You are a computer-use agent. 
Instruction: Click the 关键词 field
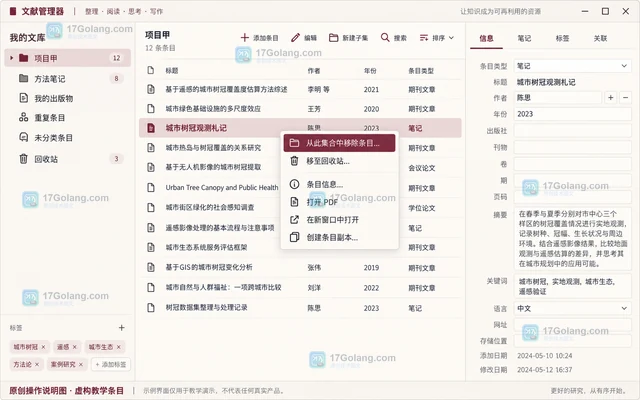tap(572, 286)
